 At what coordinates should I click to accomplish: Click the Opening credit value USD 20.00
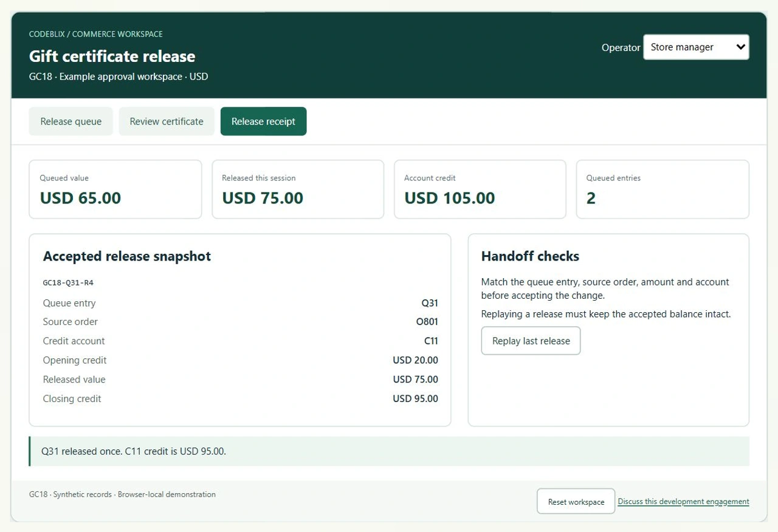(x=415, y=360)
